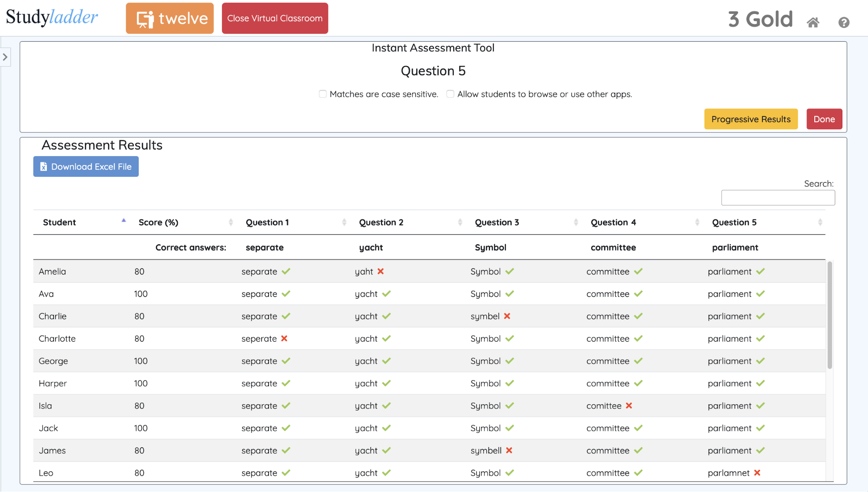Click the home icon in the header
The height and width of the screenshot is (492, 868).
coord(813,22)
